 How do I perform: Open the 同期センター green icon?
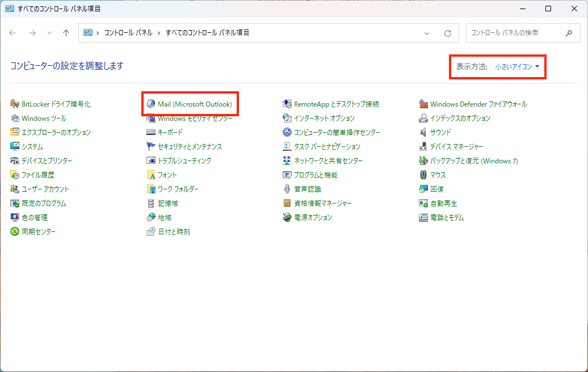click(15, 232)
